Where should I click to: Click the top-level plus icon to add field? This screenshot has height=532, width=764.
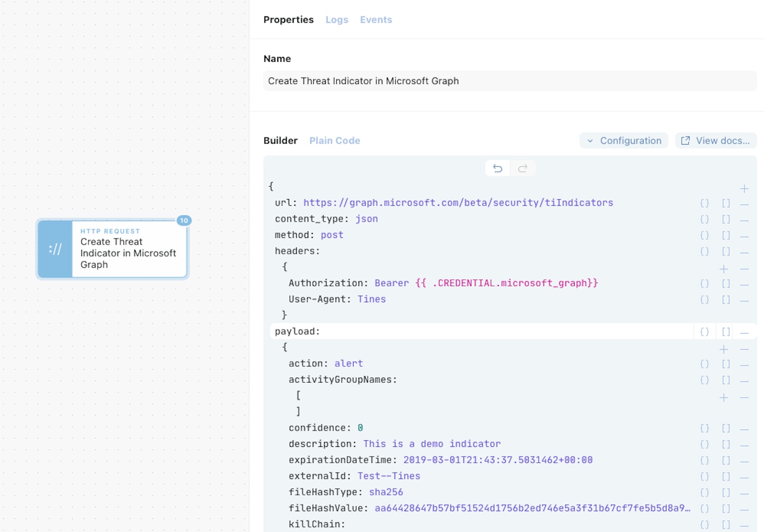click(744, 189)
